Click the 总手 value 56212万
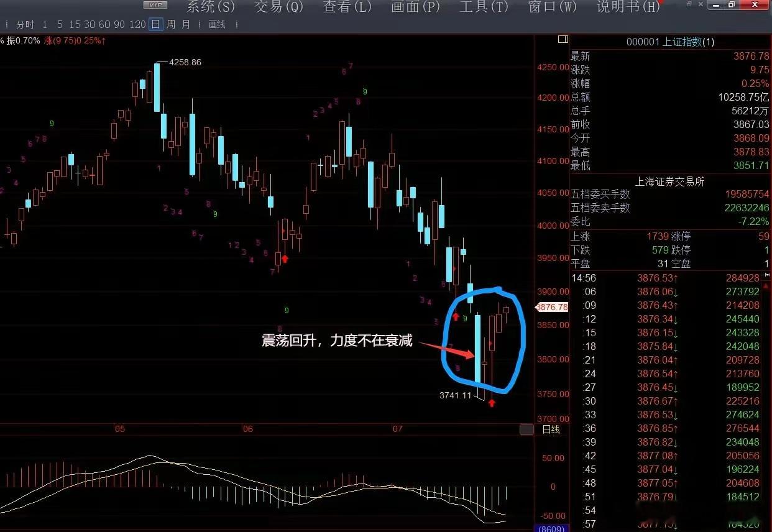The height and width of the screenshot is (532, 772). coord(750,111)
